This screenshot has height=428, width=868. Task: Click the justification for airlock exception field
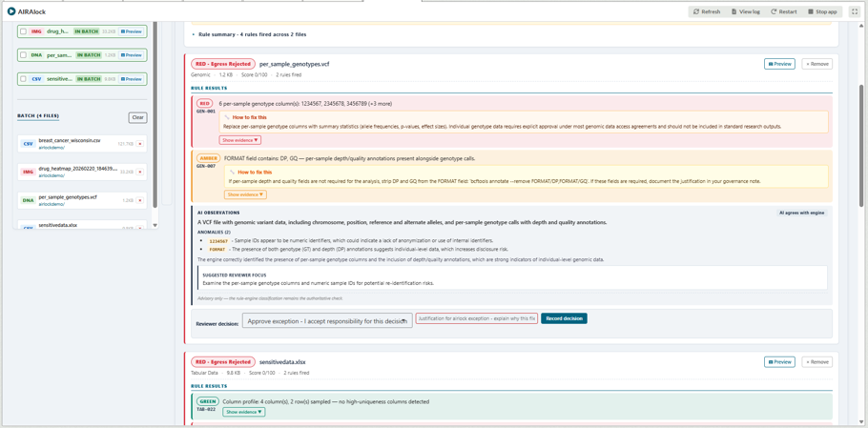[477, 318]
